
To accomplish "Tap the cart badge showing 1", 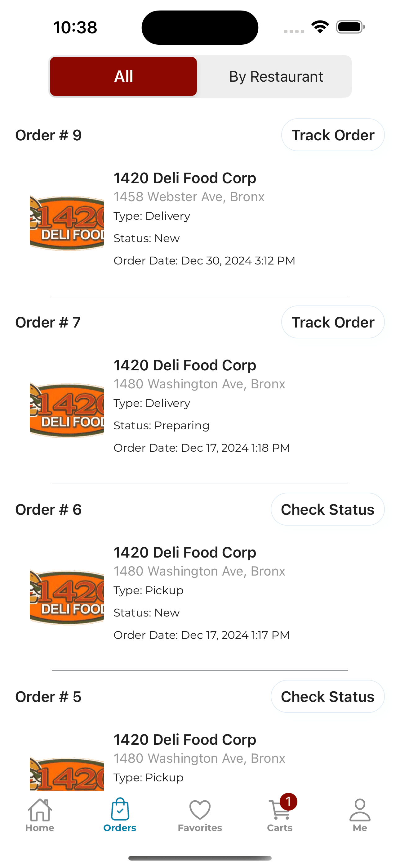I will pyautogui.click(x=288, y=801).
